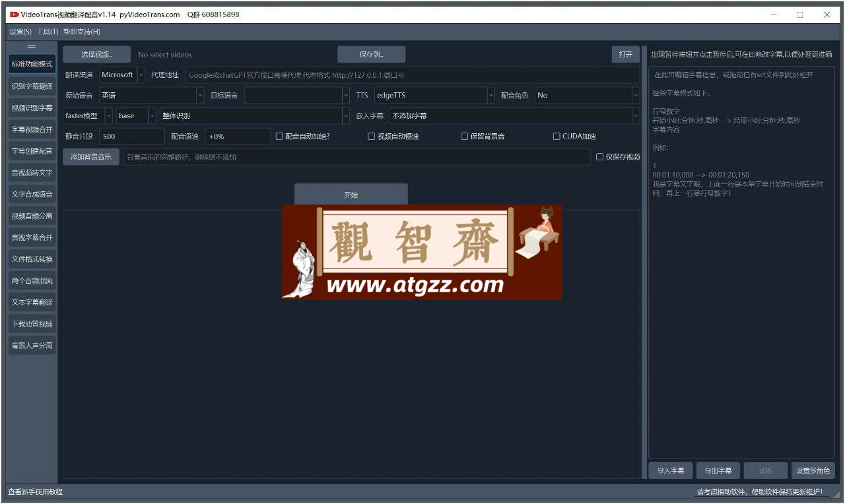Click the 保存到 button
The width and height of the screenshot is (845, 504).
click(x=371, y=55)
